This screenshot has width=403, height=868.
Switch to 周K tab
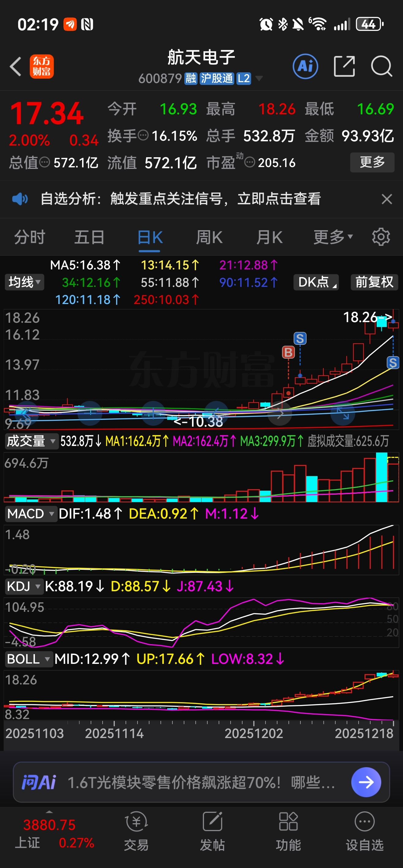(x=209, y=237)
